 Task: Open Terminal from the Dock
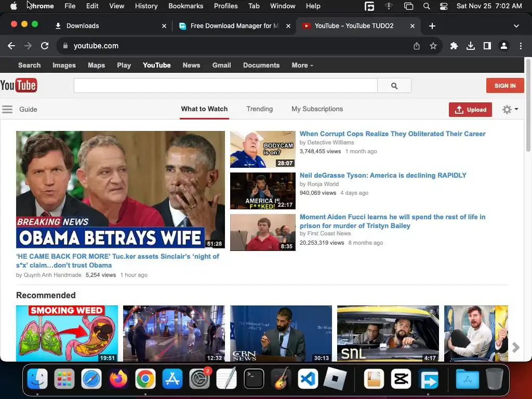(254, 379)
